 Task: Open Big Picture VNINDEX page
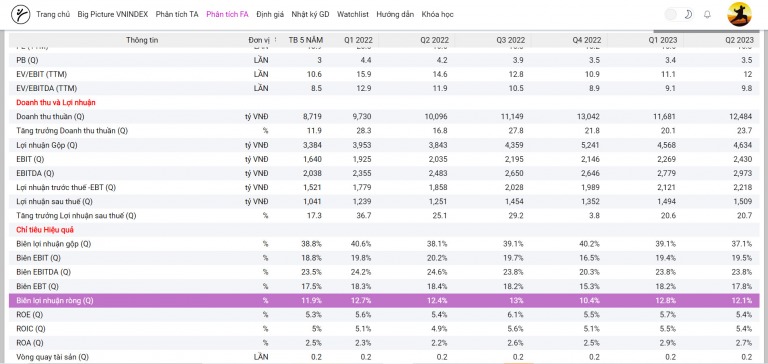113,14
